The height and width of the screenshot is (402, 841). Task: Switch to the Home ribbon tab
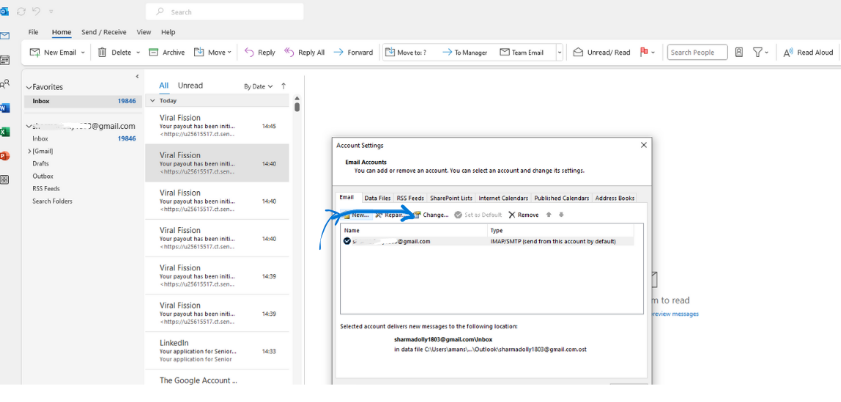click(x=61, y=32)
